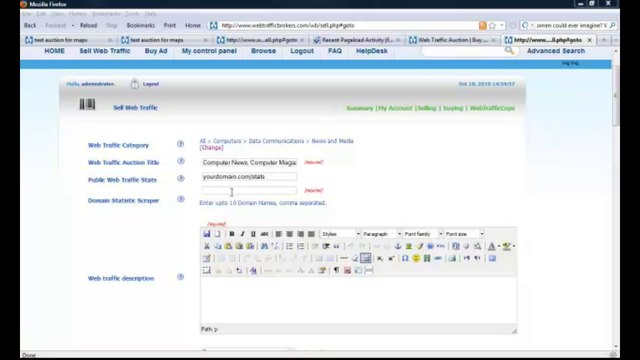Click the editor Save icon

click(x=207, y=234)
